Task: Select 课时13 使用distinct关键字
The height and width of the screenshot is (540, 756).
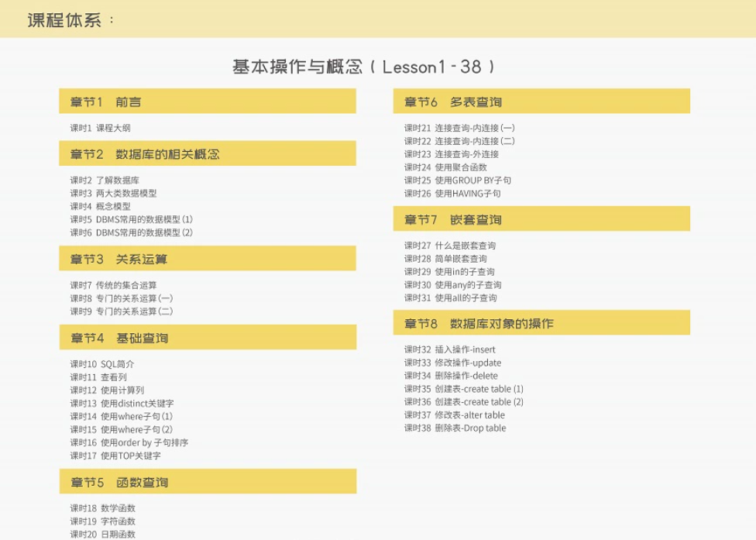Action: (x=120, y=402)
